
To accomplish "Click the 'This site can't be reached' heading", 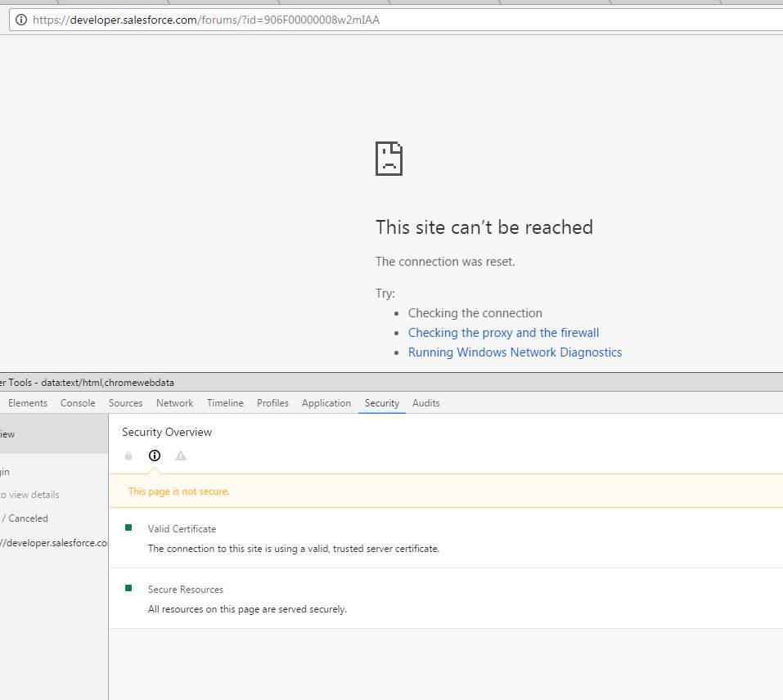I will coord(484,227).
